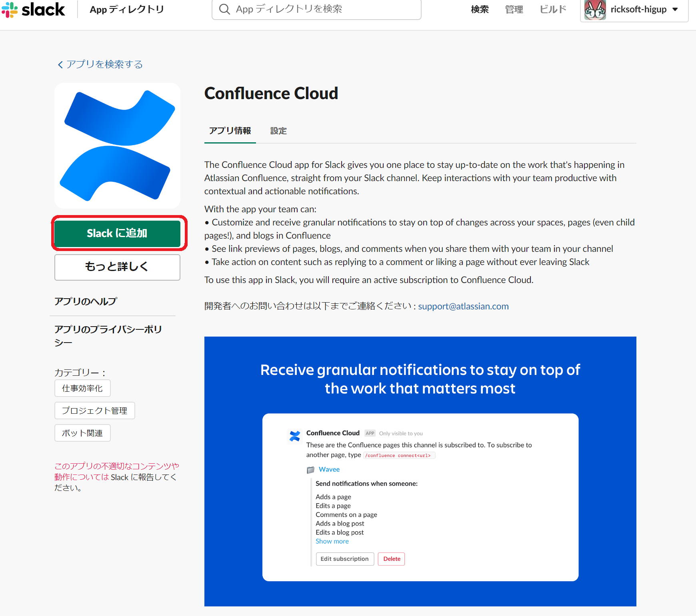
Task: Click Edit subscription in the preview
Action: coord(345,559)
